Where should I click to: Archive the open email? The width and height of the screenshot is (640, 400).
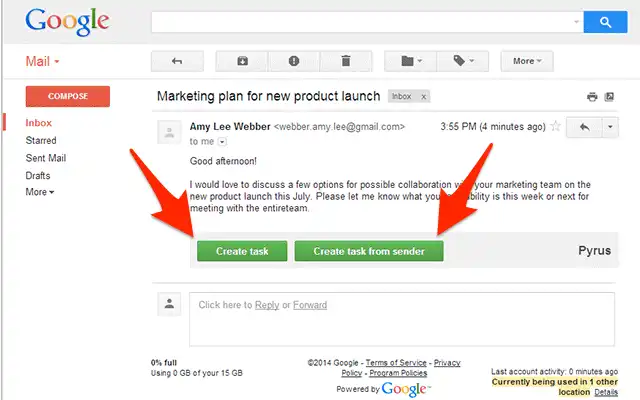[x=242, y=61]
